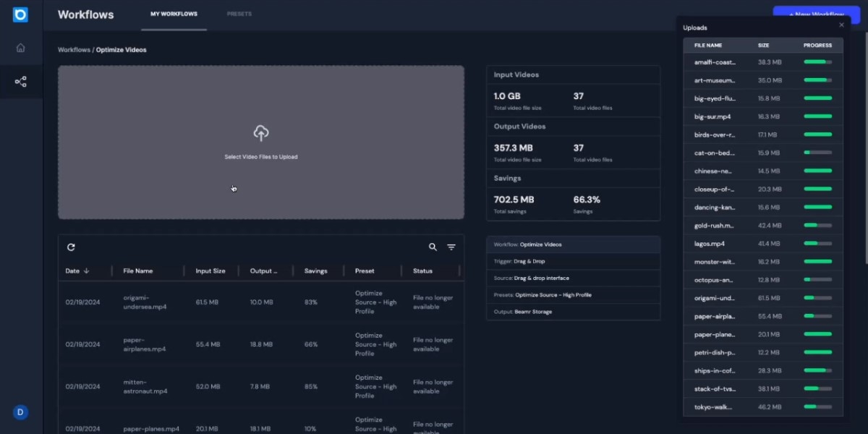This screenshot has width=868, height=434.
Task: Select the Workflows icon in the sidebar
Action: pos(20,81)
